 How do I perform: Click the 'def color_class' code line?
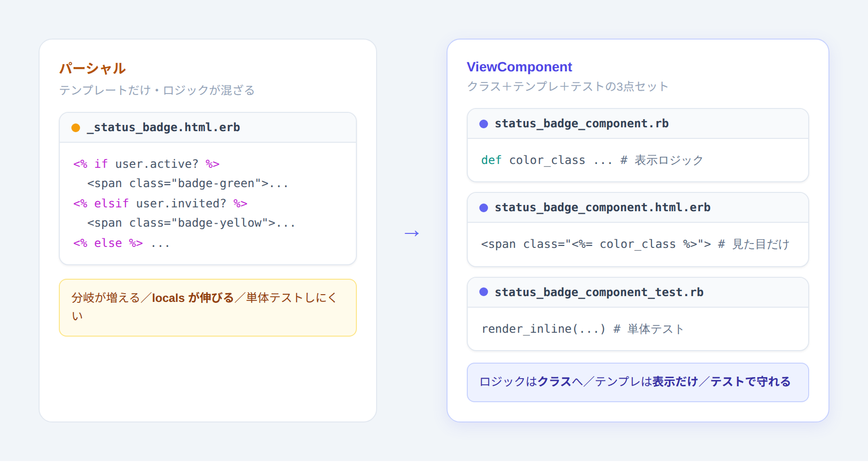(592, 160)
